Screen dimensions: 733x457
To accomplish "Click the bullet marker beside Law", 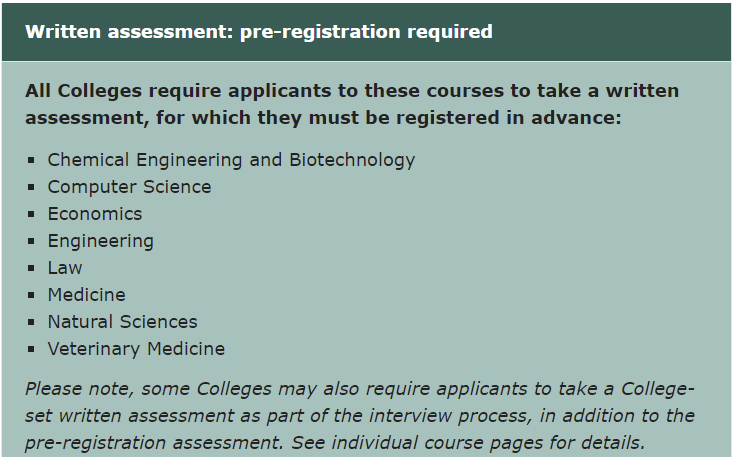I will [x=32, y=268].
